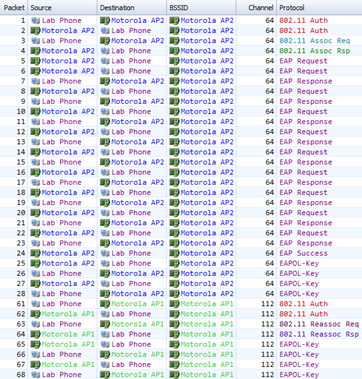This screenshot has width=362, height=379.
Task: Sort by the Protocol column header
Action: coord(319,7)
